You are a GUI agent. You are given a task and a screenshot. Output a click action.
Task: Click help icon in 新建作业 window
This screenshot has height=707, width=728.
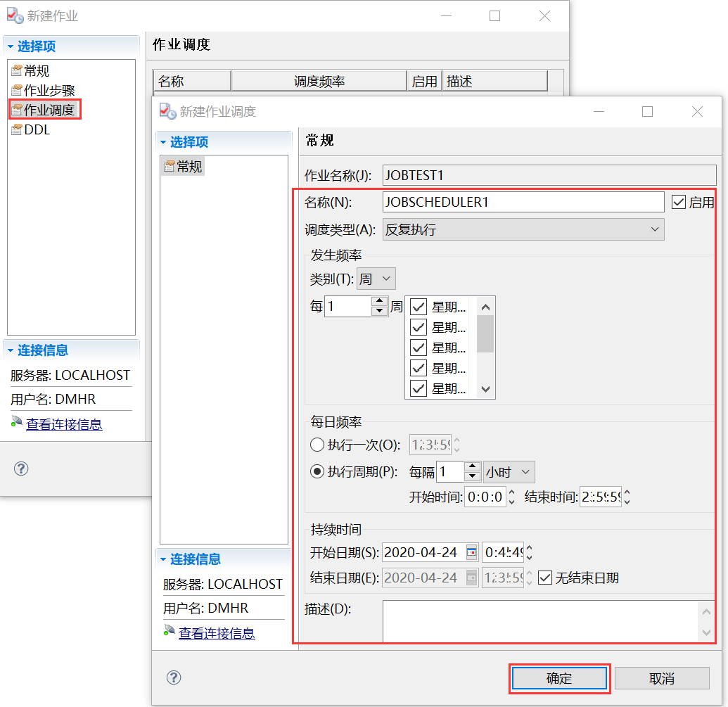click(21, 469)
